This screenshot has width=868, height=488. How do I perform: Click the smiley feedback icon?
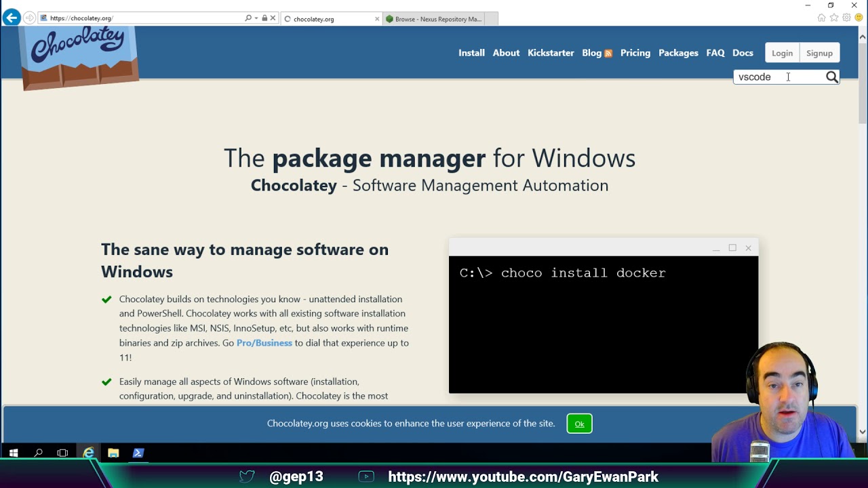coord(859,18)
